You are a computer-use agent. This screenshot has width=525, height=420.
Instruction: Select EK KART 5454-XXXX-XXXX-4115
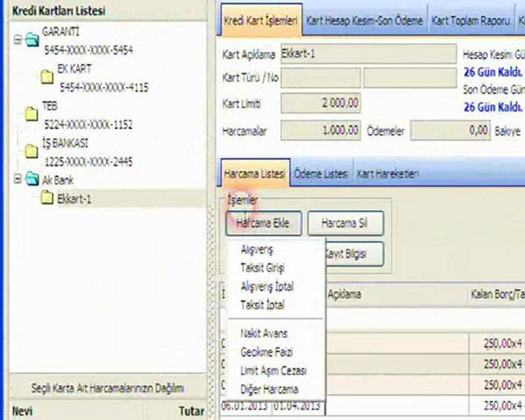pyautogui.click(x=104, y=87)
